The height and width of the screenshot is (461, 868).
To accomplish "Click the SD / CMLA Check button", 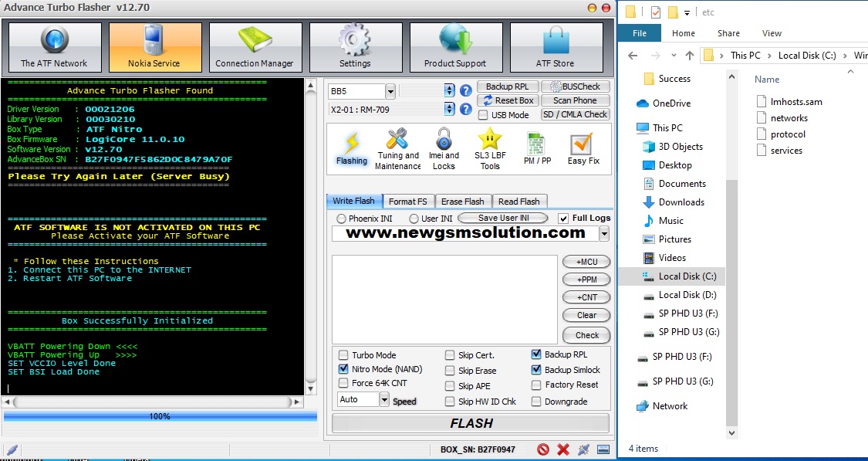I will tap(575, 114).
